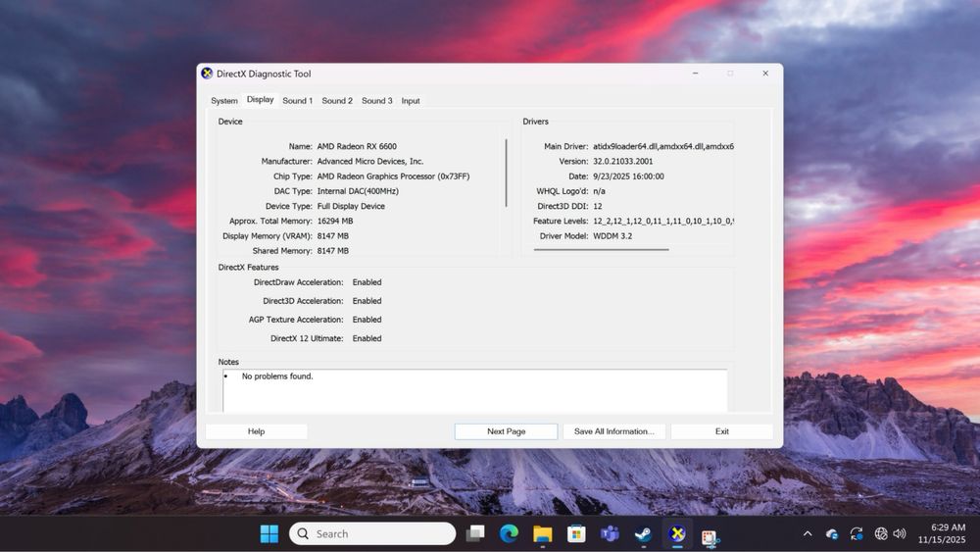Open network settings tray icon
980x552 pixels.
coord(881,534)
